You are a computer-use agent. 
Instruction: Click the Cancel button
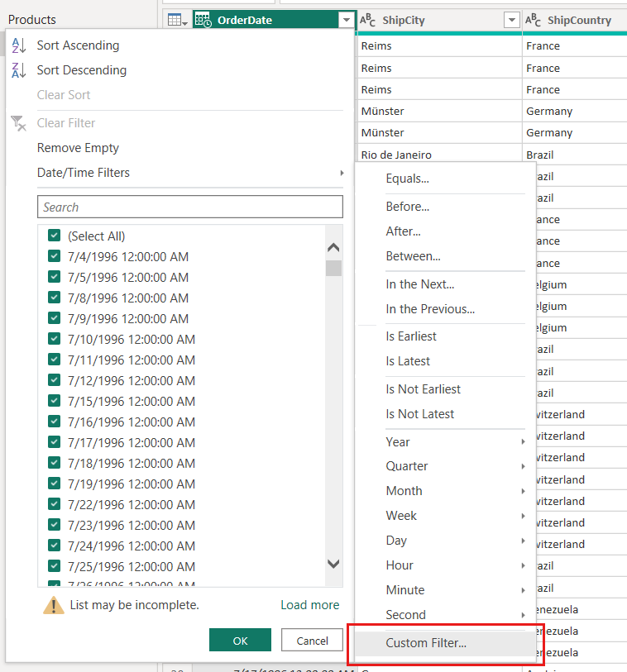click(x=312, y=640)
